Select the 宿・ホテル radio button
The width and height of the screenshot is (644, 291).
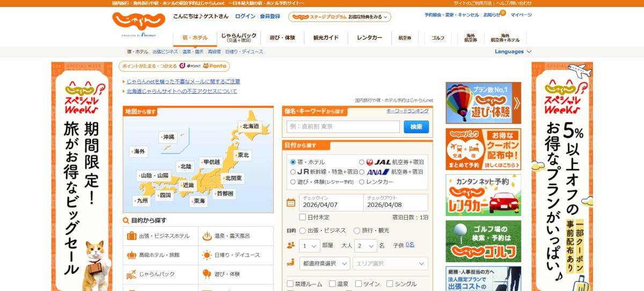(293, 162)
